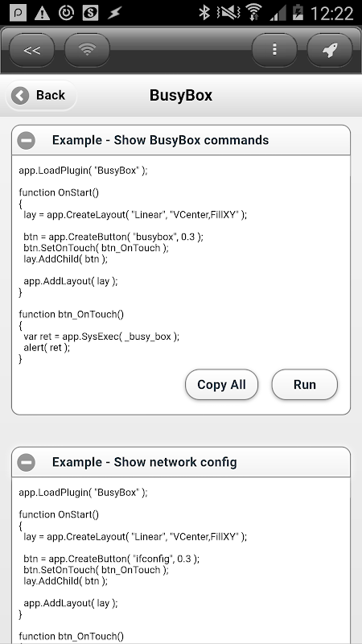Tap the app.SysExec( _busy_box ) code line
This screenshot has height=644, width=362.
pos(102,336)
